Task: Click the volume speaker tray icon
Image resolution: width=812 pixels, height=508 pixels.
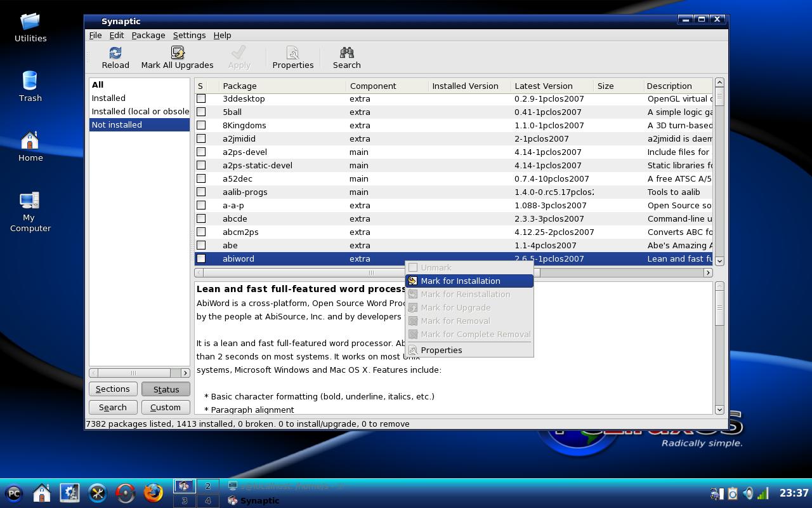Action: click(x=748, y=493)
